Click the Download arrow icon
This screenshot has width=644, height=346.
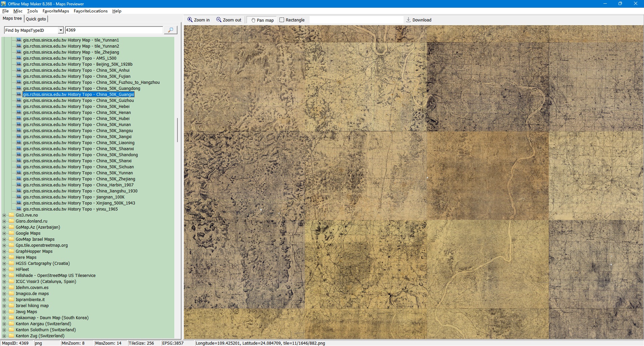[408, 20]
